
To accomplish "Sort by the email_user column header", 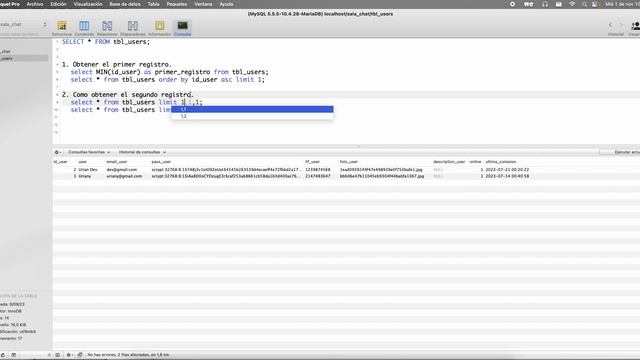I will [117, 162].
